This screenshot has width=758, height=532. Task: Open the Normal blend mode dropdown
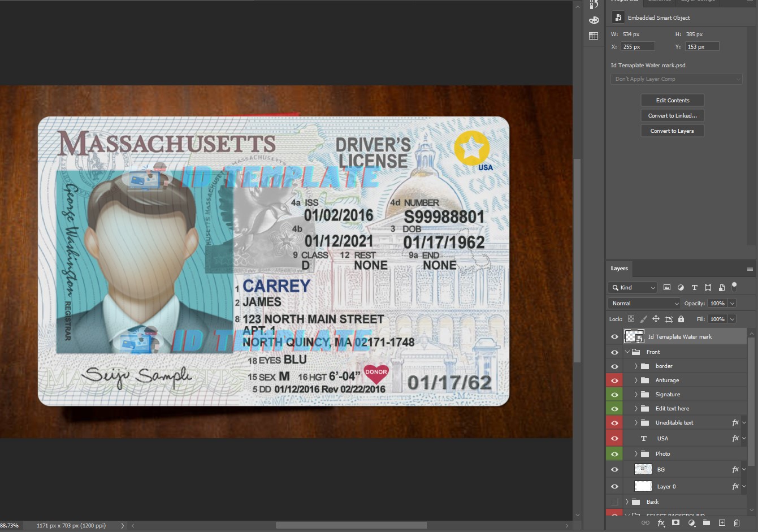644,304
